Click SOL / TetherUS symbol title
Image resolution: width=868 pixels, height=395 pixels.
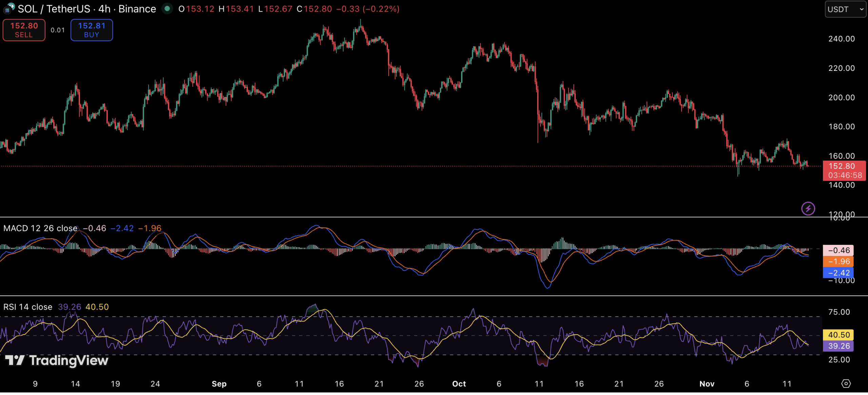click(x=54, y=9)
